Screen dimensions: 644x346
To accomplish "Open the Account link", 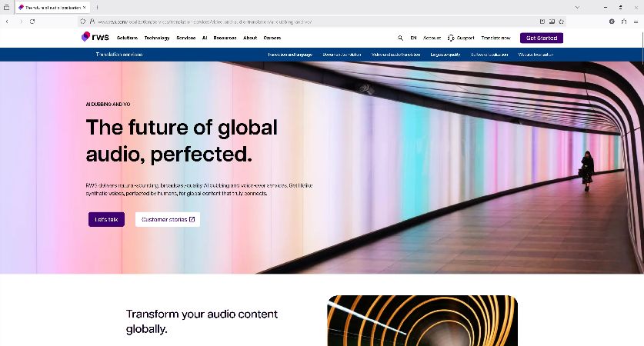I will tap(432, 38).
